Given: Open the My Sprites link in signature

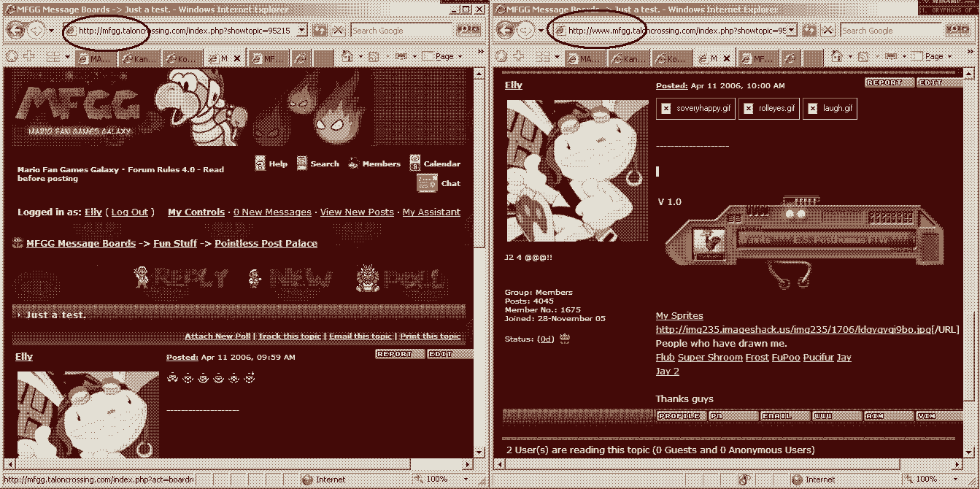Looking at the screenshot, I should (x=679, y=315).
